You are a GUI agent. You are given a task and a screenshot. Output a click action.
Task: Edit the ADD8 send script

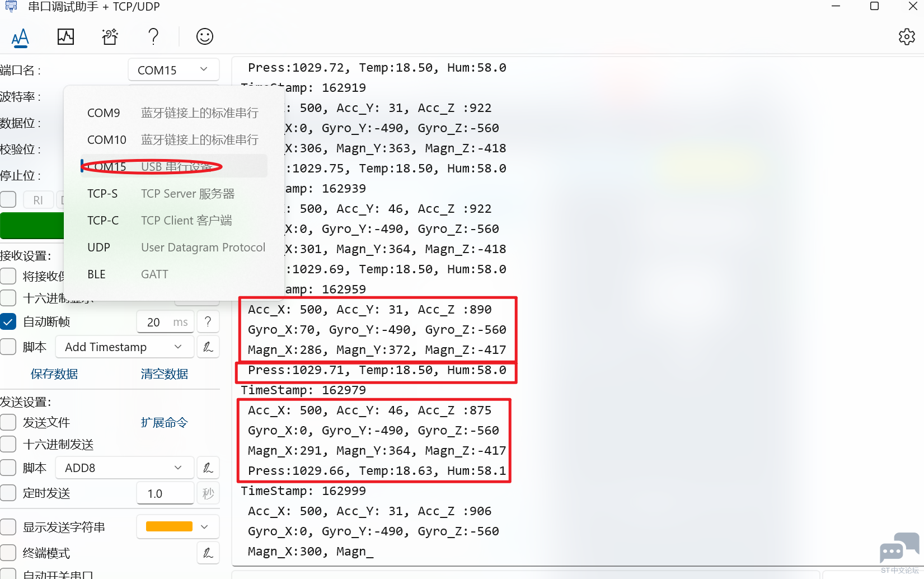coord(208,468)
